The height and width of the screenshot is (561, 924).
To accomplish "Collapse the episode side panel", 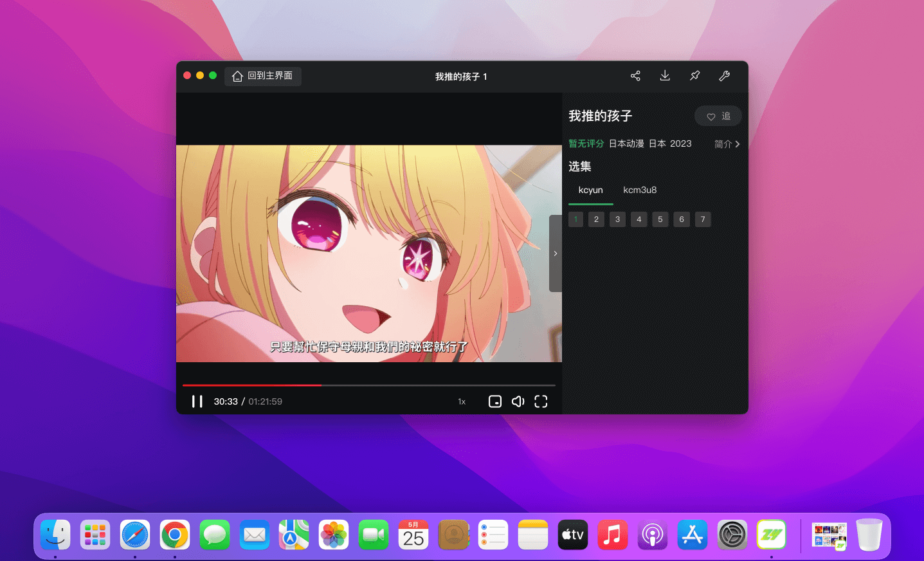I will 556,253.
